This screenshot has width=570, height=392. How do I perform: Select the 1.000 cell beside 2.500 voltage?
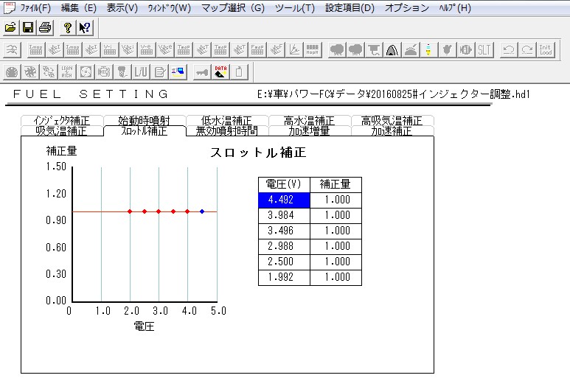(336, 262)
